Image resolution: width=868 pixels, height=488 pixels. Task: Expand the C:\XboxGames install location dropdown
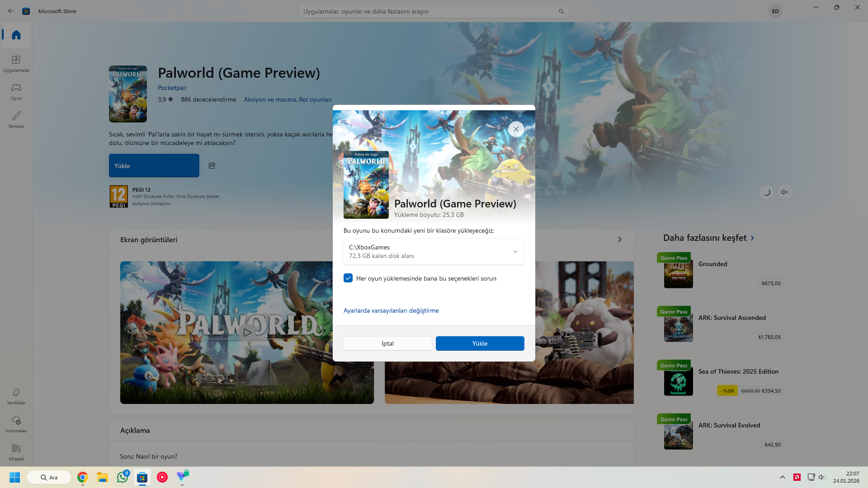pyautogui.click(x=515, y=252)
